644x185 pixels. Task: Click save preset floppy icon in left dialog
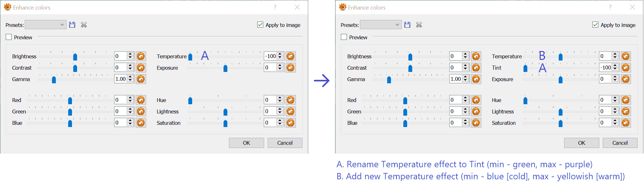(x=72, y=25)
